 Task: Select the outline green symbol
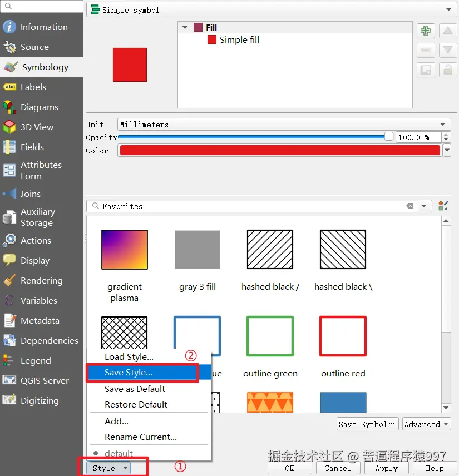click(x=270, y=336)
